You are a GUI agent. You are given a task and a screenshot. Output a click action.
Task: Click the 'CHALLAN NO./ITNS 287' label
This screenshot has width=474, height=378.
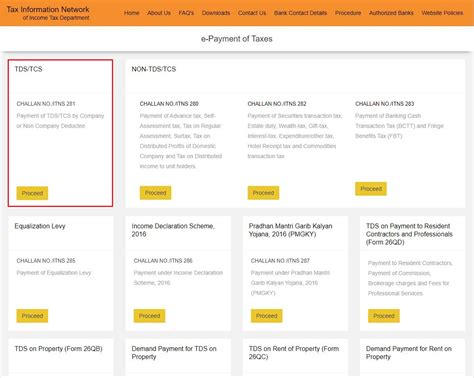click(x=280, y=261)
